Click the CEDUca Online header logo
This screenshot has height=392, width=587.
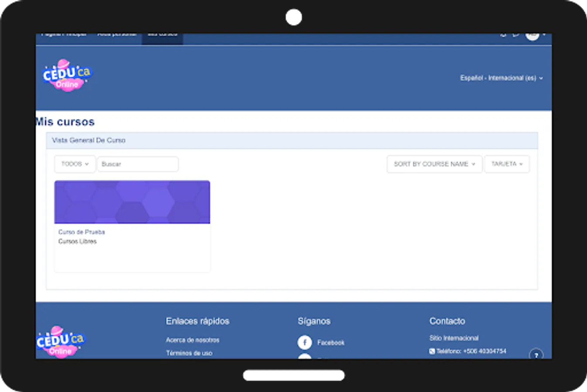tap(67, 75)
